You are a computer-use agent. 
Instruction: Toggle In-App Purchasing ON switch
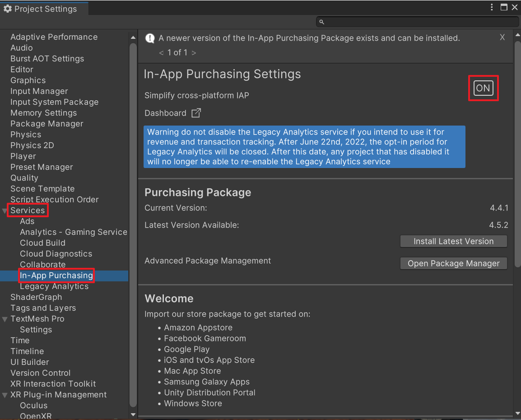(483, 88)
